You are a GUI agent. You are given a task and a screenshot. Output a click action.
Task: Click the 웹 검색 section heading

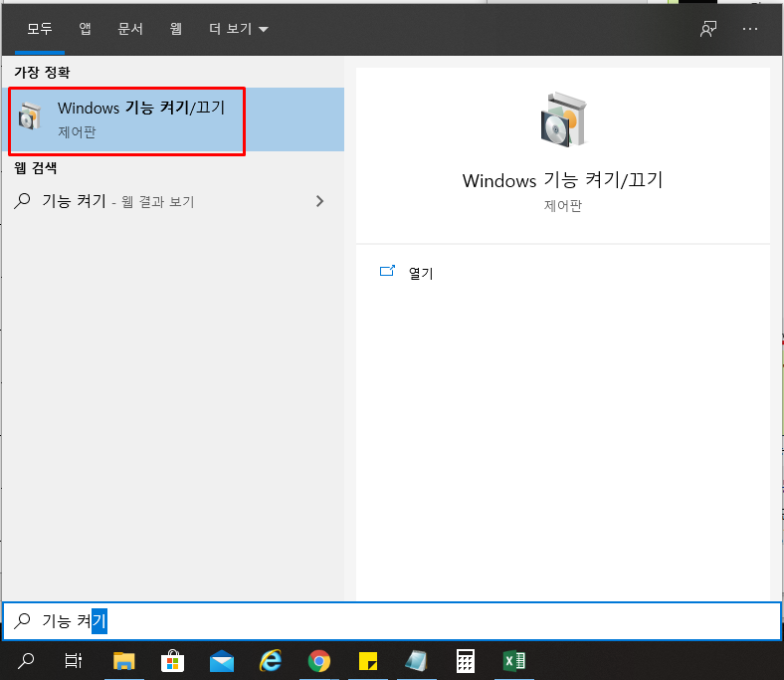[35, 168]
